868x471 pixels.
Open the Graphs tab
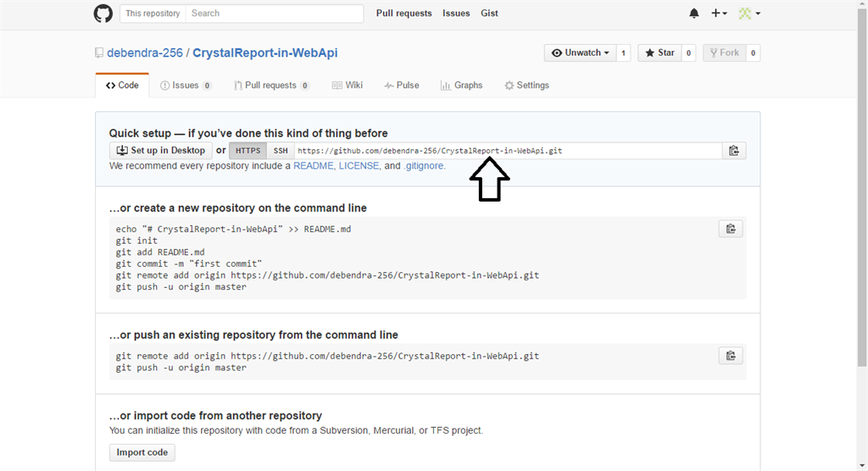pyautogui.click(x=462, y=86)
